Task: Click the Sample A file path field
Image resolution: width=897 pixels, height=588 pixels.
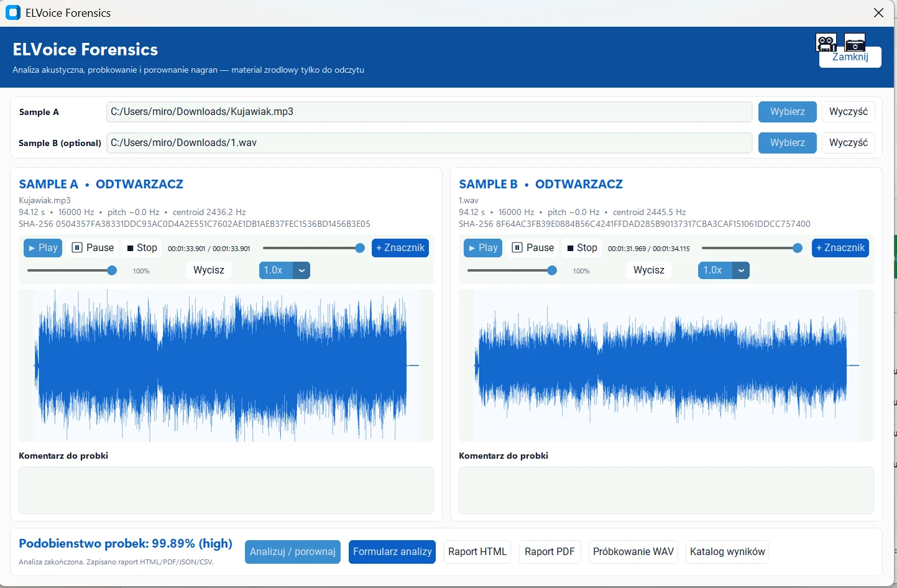Action: click(x=429, y=112)
